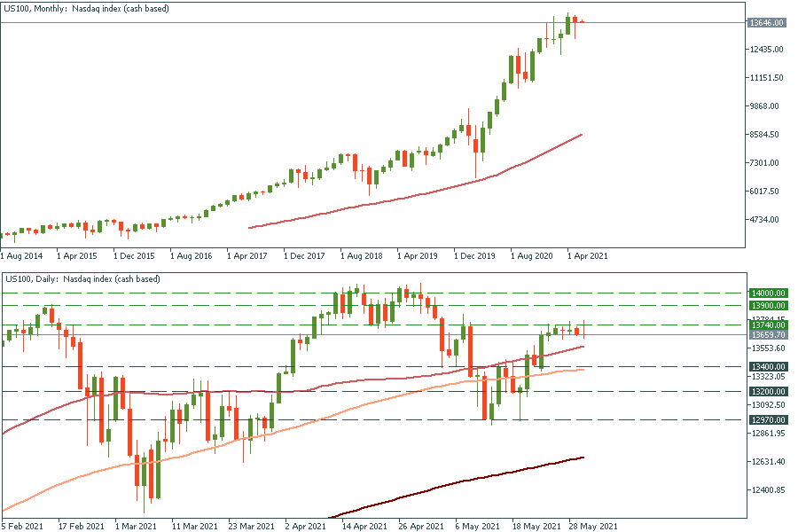Click the US100 Daily chart title

pyautogui.click(x=82, y=279)
